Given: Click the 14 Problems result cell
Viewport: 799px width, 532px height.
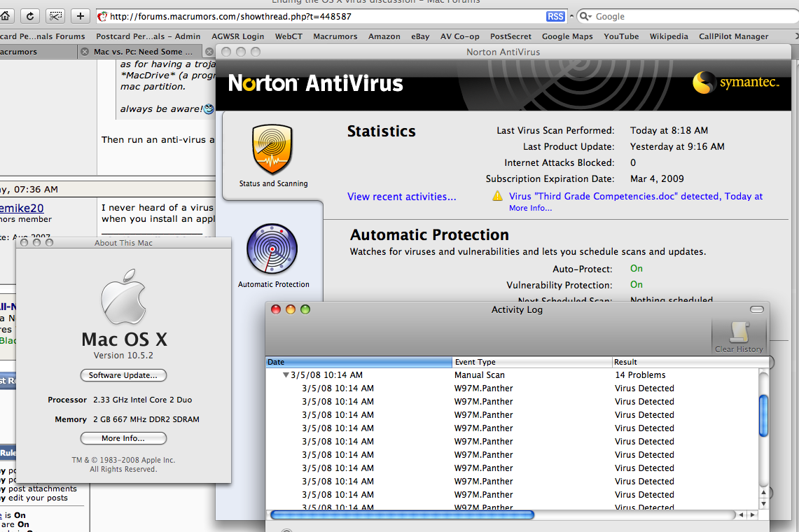Looking at the screenshot, I should (640, 375).
